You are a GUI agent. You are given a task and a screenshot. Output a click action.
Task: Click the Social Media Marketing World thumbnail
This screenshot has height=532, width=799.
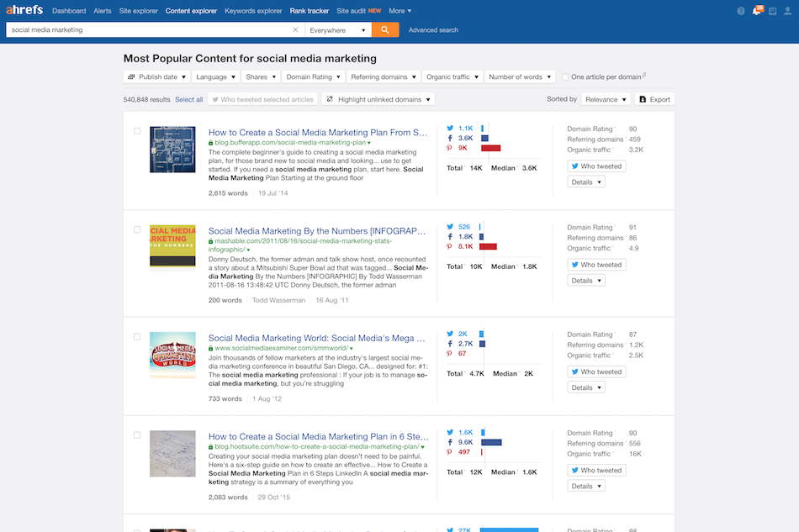point(172,349)
